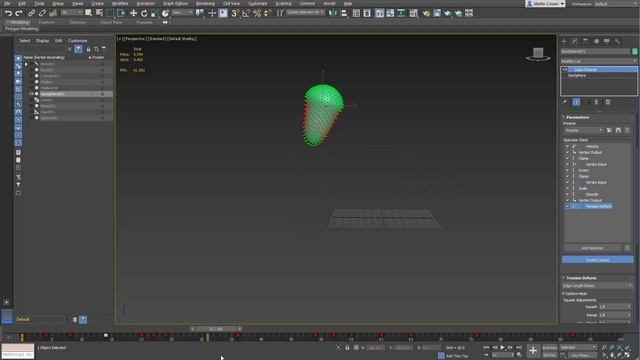
Task: Click the Mirror tool icon
Action: (x=333, y=13)
